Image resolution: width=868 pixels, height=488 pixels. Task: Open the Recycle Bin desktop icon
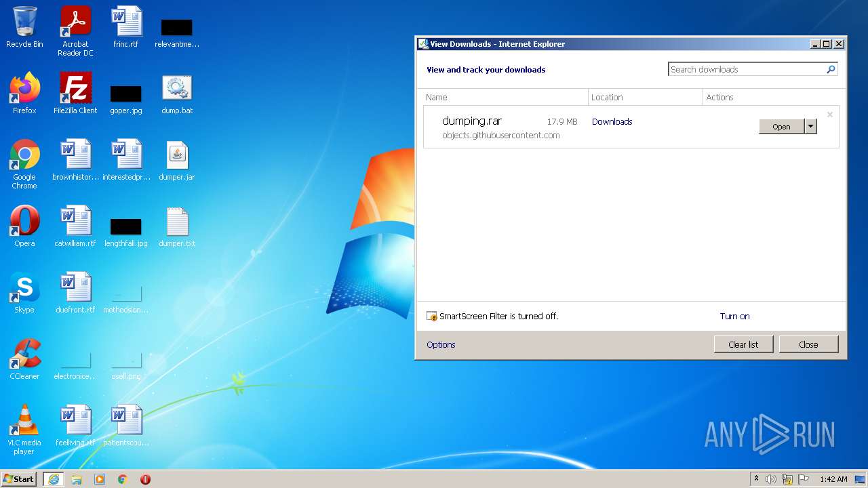24,27
